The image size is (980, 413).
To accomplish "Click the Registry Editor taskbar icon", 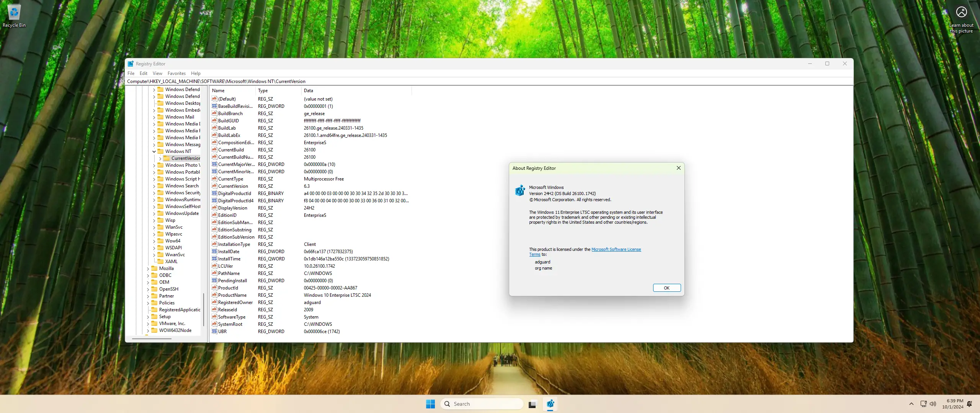I will tap(550, 404).
